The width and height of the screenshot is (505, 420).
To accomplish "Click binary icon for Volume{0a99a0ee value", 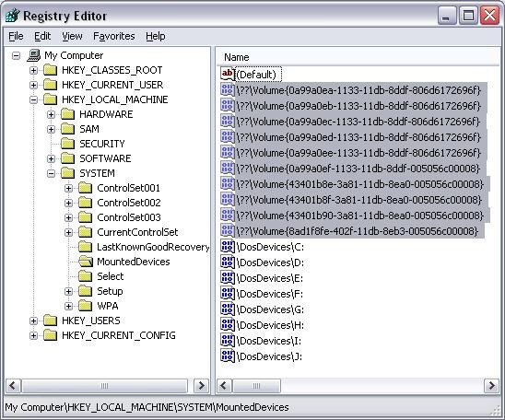I will pos(228,153).
